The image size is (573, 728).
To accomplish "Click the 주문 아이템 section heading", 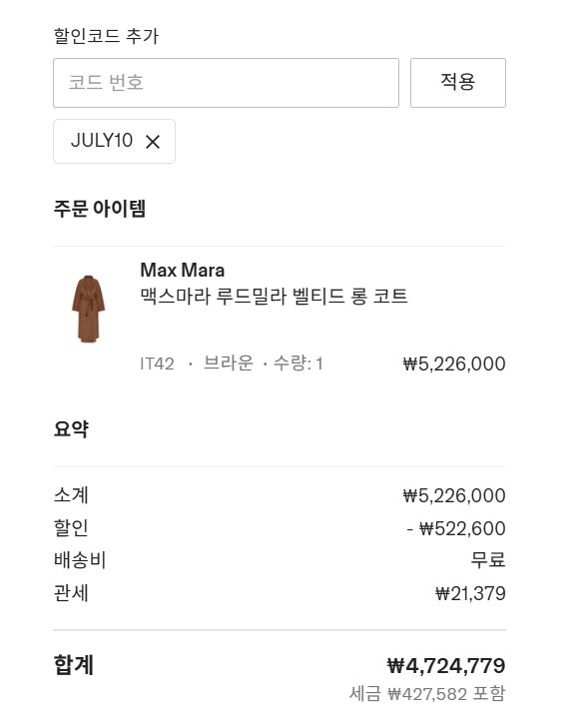I will [x=100, y=209].
